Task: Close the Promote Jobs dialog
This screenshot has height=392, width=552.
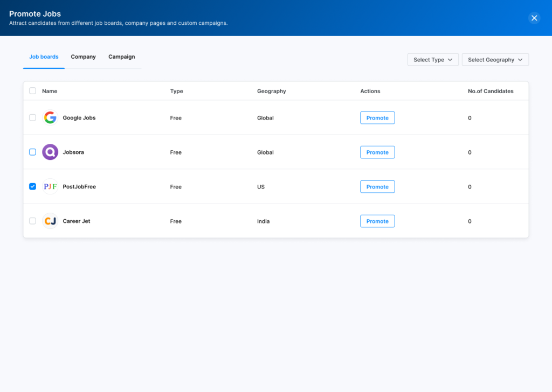Action: click(534, 18)
